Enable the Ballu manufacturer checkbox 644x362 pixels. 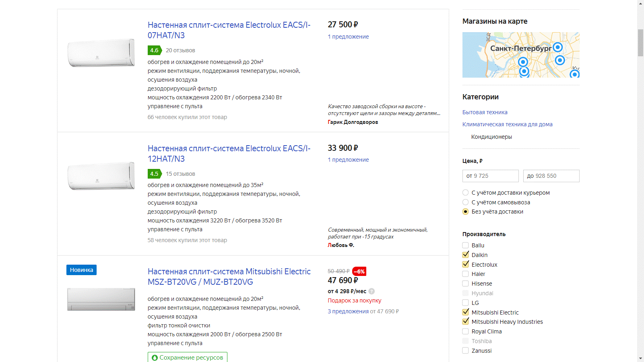pyautogui.click(x=466, y=245)
